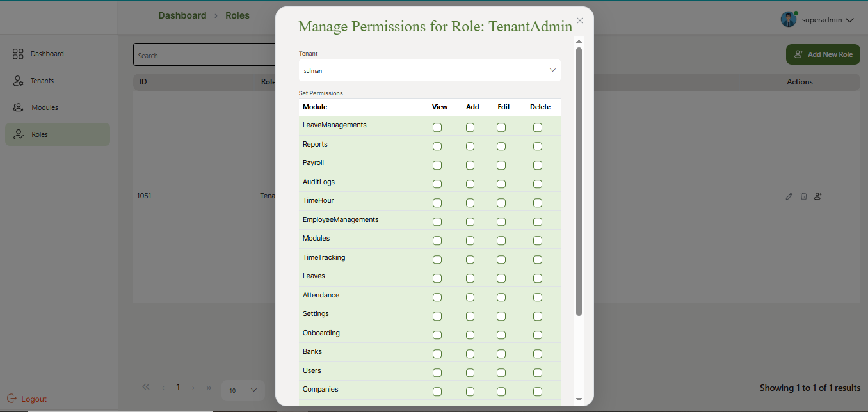Screen dimensions: 868x412
Task: Toggle Add permission for Users module
Action: pyautogui.click(x=470, y=373)
